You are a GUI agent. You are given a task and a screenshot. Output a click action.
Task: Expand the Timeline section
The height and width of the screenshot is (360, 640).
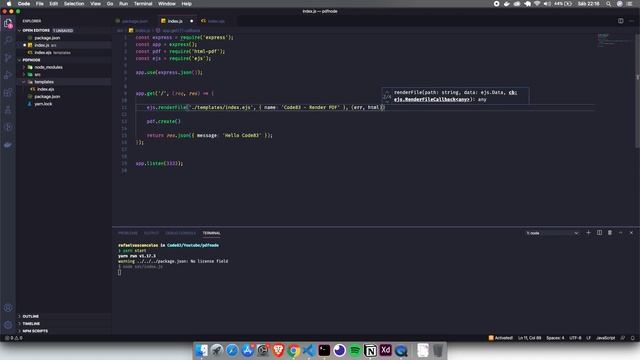point(31,324)
